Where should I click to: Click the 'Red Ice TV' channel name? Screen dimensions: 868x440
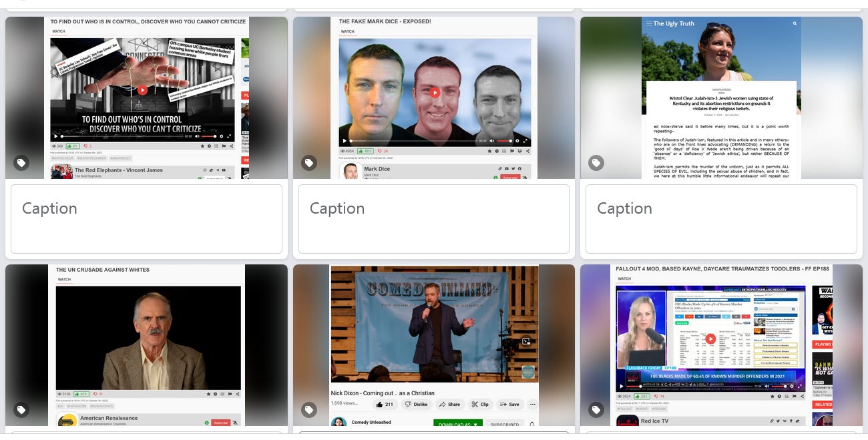tap(655, 421)
